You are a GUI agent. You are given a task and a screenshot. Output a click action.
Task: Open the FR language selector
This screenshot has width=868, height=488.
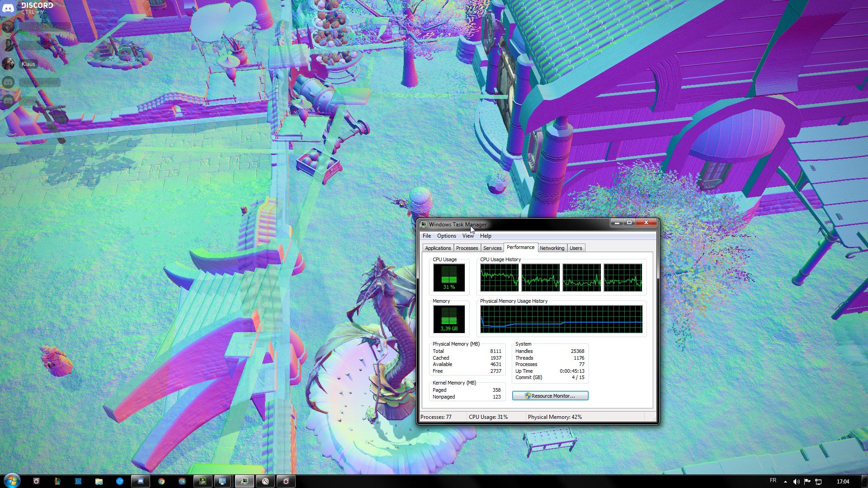773,481
